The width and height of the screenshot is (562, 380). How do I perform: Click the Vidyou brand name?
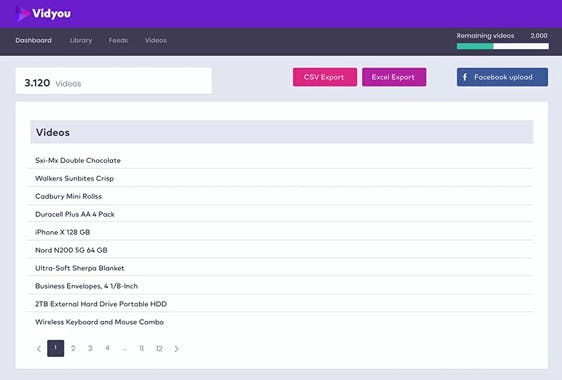click(x=52, y=14)
